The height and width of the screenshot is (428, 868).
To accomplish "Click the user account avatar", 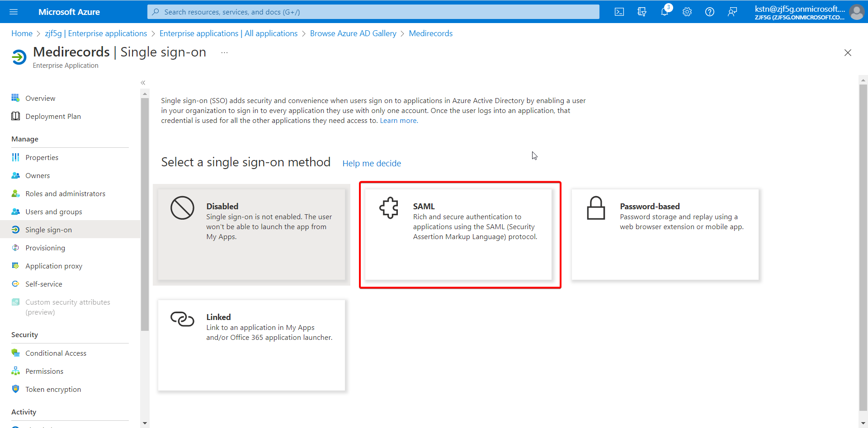I will point(857,12).
